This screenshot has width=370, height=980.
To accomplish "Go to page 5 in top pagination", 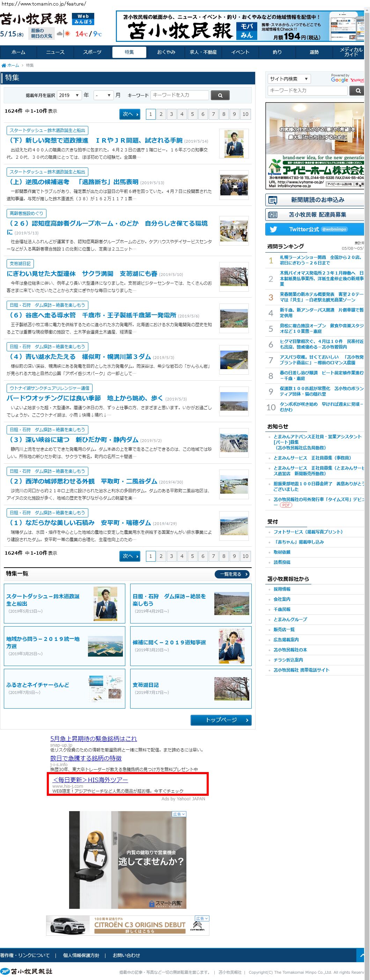I will pos(192,114).
